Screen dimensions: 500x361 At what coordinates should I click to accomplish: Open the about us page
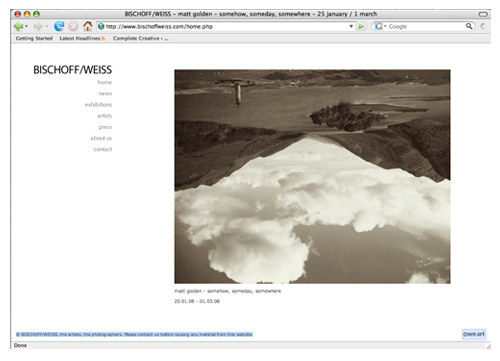pos(101,138)
